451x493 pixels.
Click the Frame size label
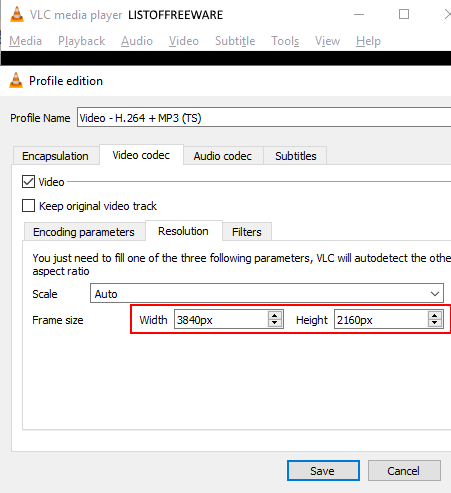58,320
